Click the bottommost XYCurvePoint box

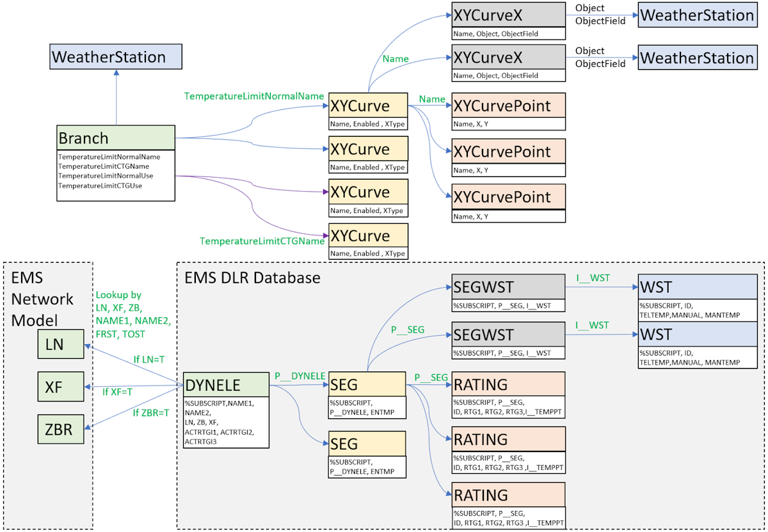pyautogui.click(x=509, y=197)
